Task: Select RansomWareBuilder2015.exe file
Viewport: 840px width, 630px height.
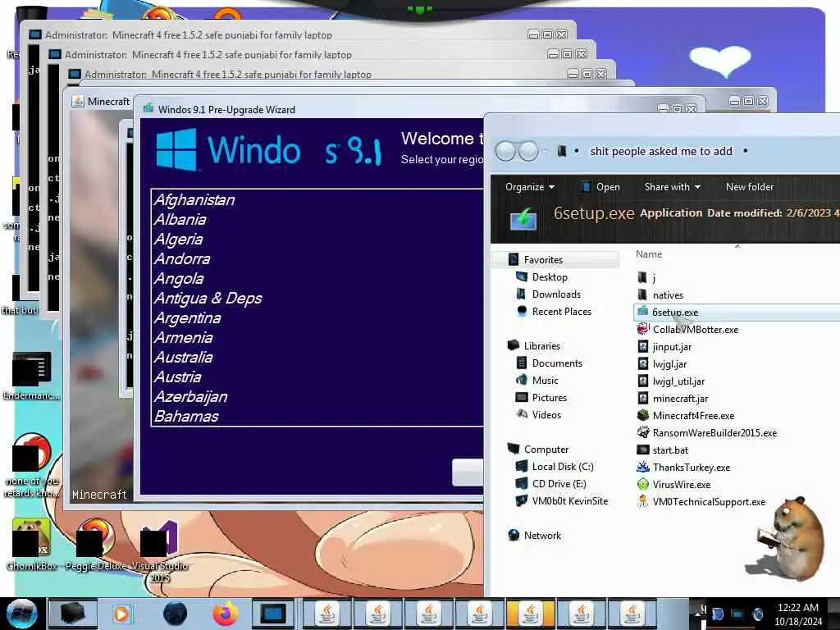Action: coord(714,432)
